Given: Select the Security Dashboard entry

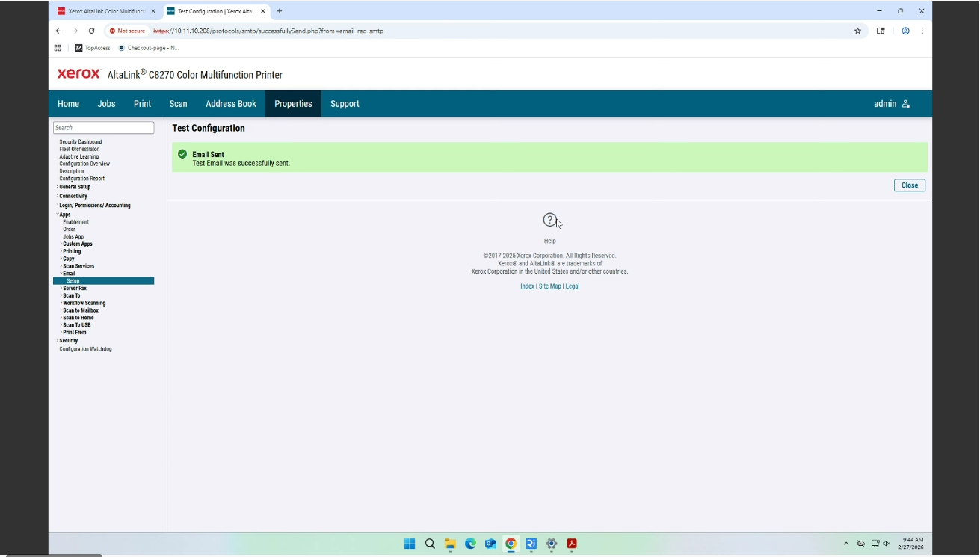Looking at the screenshot, I should [x=80, y=141].
